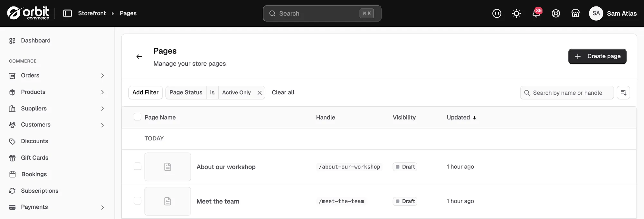Click the Pages breadcrumb item

tap(128, 13)
